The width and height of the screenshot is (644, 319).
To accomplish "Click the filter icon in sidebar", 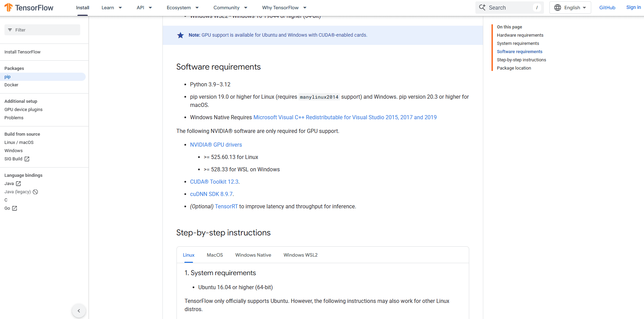I will coord(10,30).
